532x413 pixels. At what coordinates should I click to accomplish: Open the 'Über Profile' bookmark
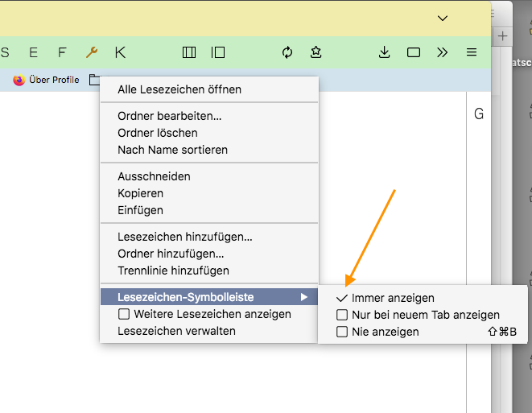click(x=47, y=80)
